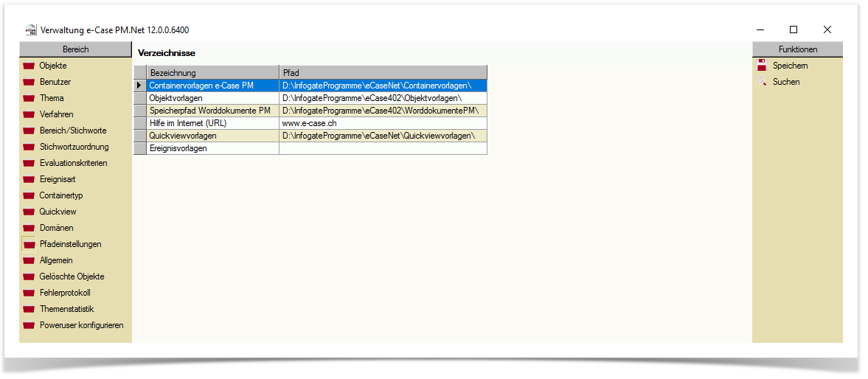
Task: Click the e-Case app icon in title bar
Action: click(x=32, y=30)
